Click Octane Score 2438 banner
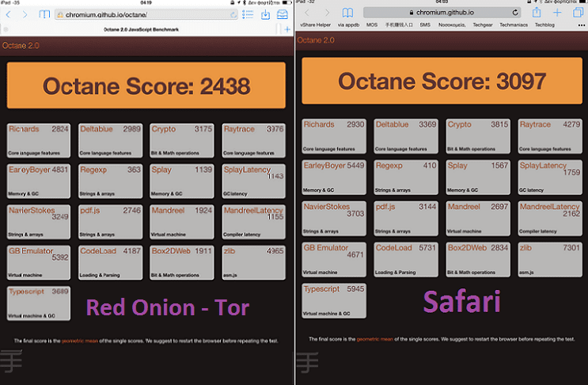Image resolution: width=588 pixels, height=385 pixels. tap(146, 86)
